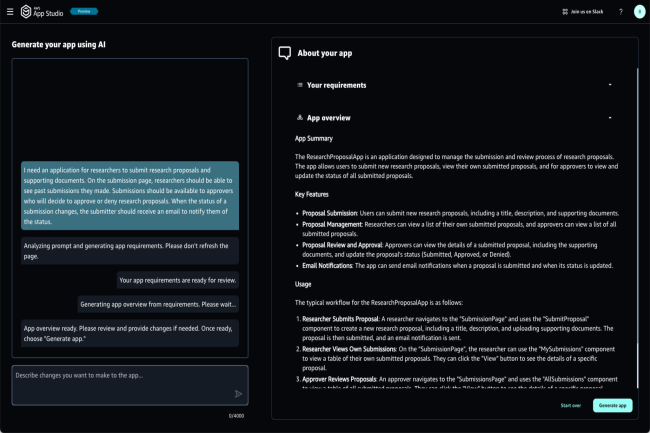Viewport: 650px width, 433px height.
Task: Click the About your app chat icon
Action: pyautogui.click(x=285, y=53)
